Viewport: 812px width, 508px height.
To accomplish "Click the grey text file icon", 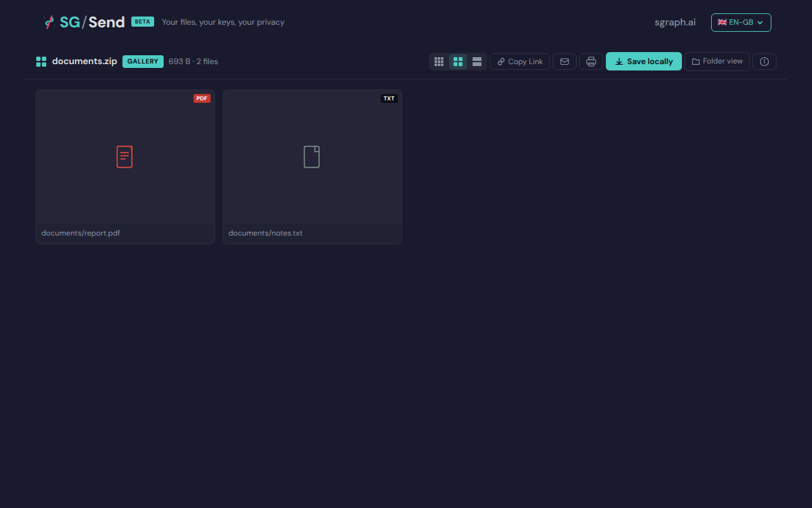I will coord(311,157).
